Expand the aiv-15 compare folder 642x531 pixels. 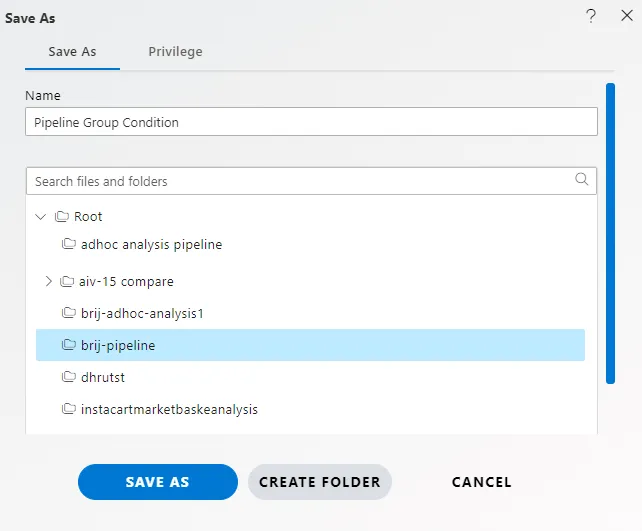tap(49, 281)
